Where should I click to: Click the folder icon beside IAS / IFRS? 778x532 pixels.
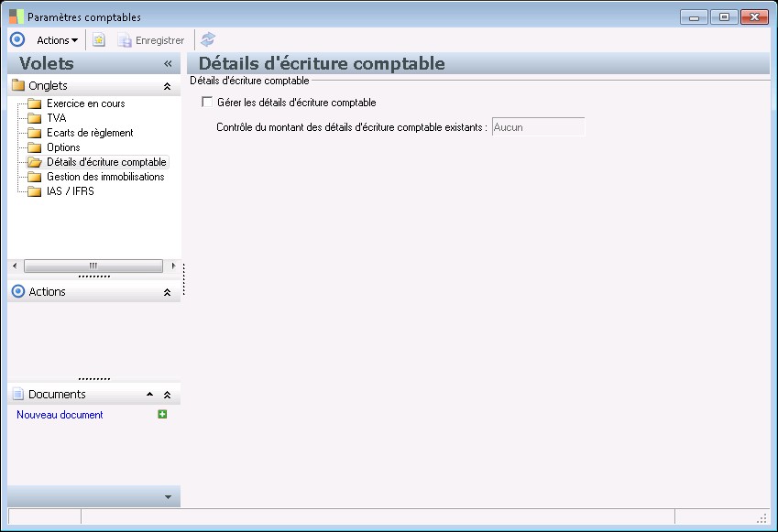coord(34,191)
